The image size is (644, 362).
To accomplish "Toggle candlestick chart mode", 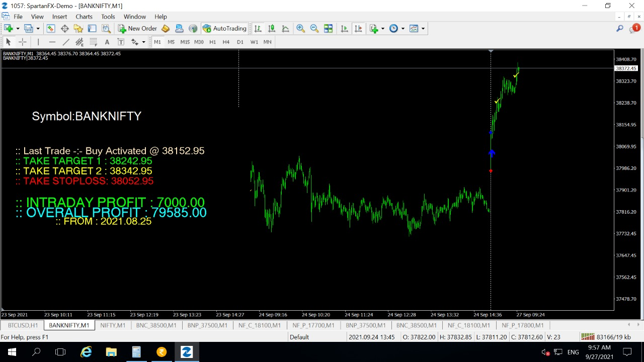I will tap(272, 29).
